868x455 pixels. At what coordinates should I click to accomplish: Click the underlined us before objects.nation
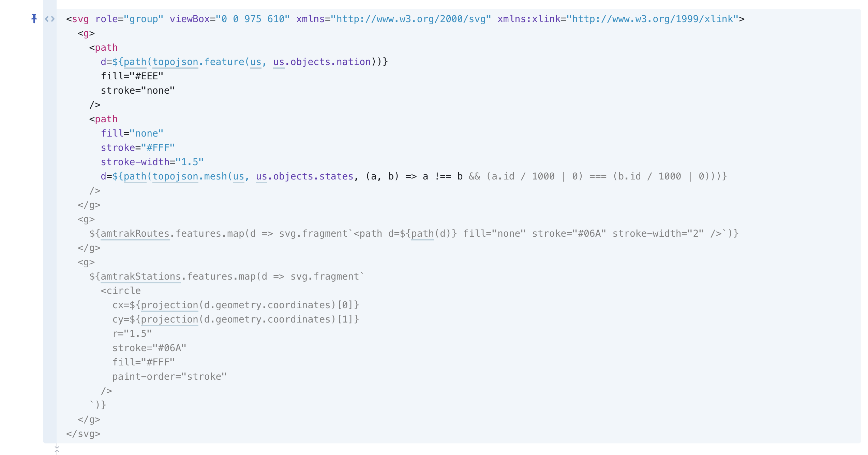coord(279,62)
